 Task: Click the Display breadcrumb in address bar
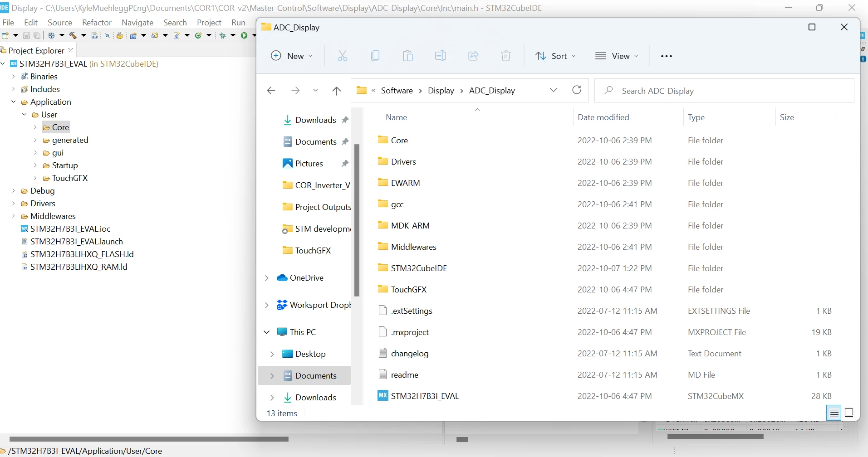[x=441, y=90]
